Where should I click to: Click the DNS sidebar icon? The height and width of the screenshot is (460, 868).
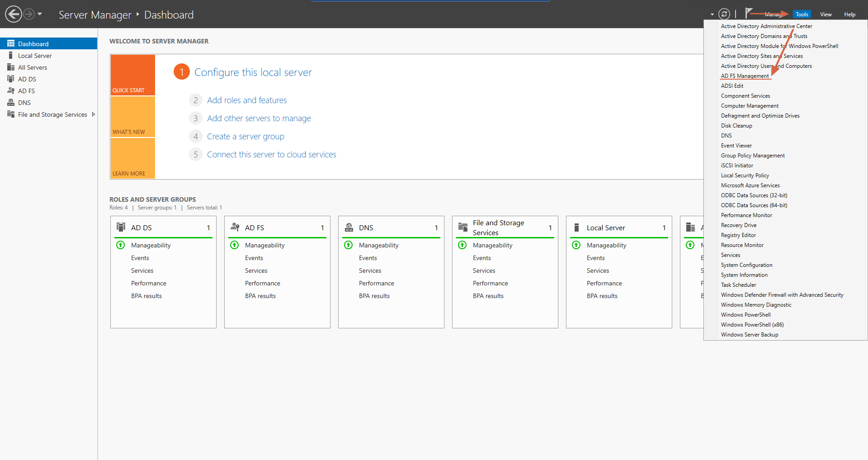(11, 102)
